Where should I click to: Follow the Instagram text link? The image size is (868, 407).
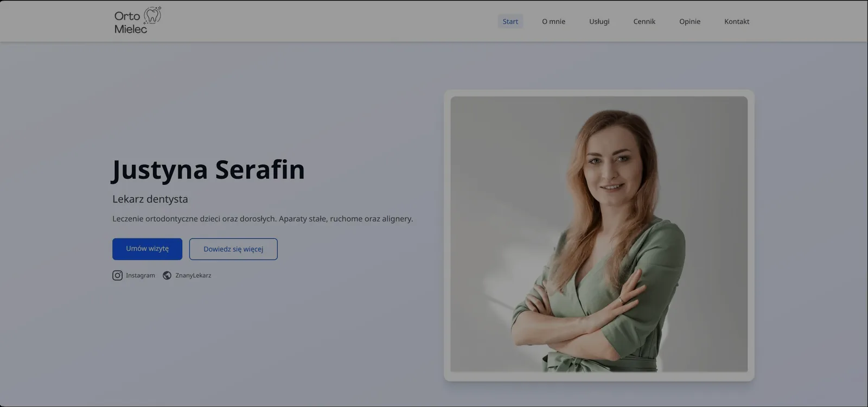click(x=141, y=276)
